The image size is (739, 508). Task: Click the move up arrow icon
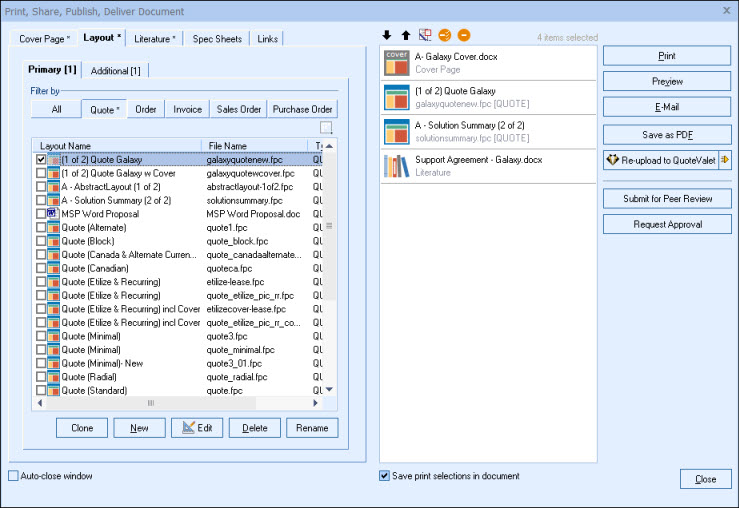coord(405,36)
